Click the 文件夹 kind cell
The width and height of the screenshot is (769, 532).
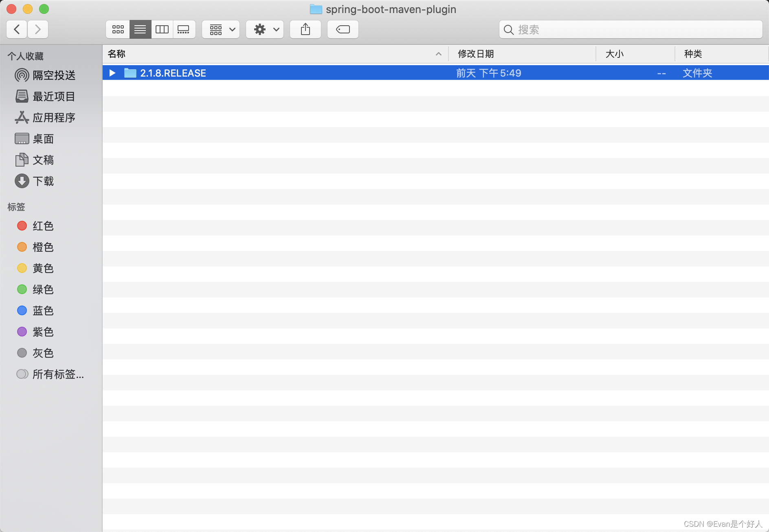tap(697, 73)
